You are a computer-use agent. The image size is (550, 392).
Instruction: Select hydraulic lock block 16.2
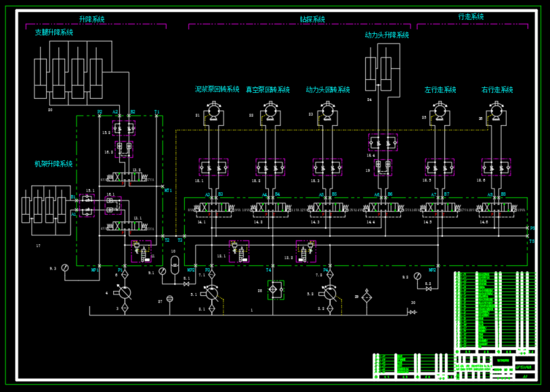(x=124, y=150)
